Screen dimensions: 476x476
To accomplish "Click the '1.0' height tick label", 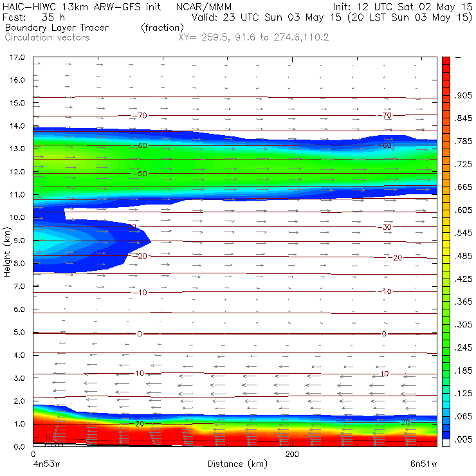I will (x=19, y=424).
